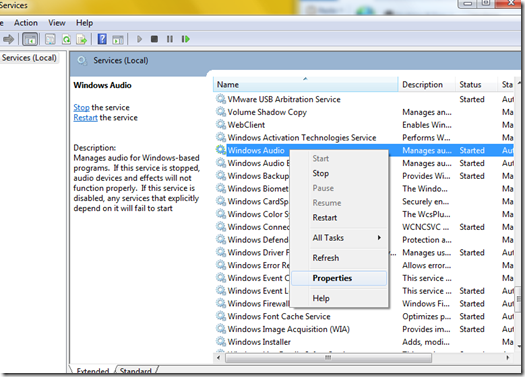Toggle the Show/Hide Action Pane icon
525x377 pixels.
click(x=118, y=40)
